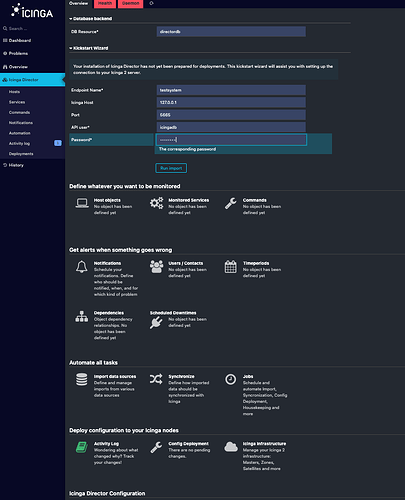This screenshot has width=405, height=500.
Task: Collapse the Kickstart Wizard section
Action: (89, 48)
